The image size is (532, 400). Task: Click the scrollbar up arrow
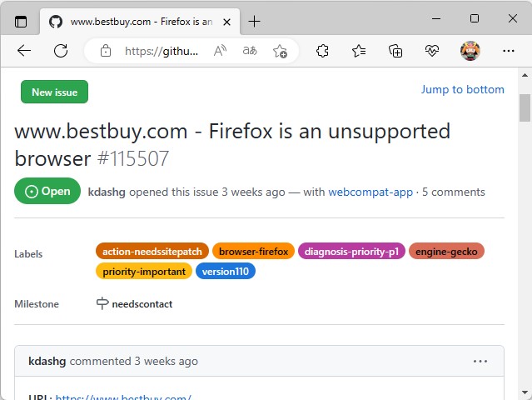pos(525,75)
